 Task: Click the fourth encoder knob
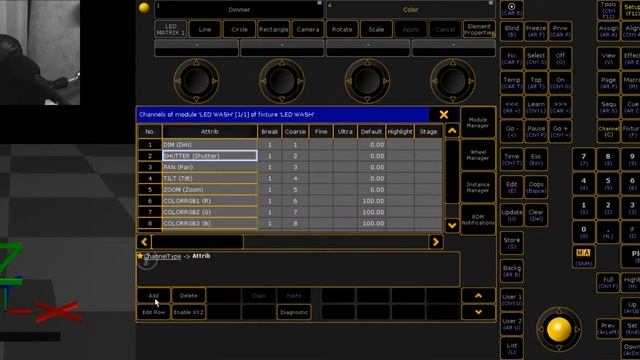click(x=452, y=81)
